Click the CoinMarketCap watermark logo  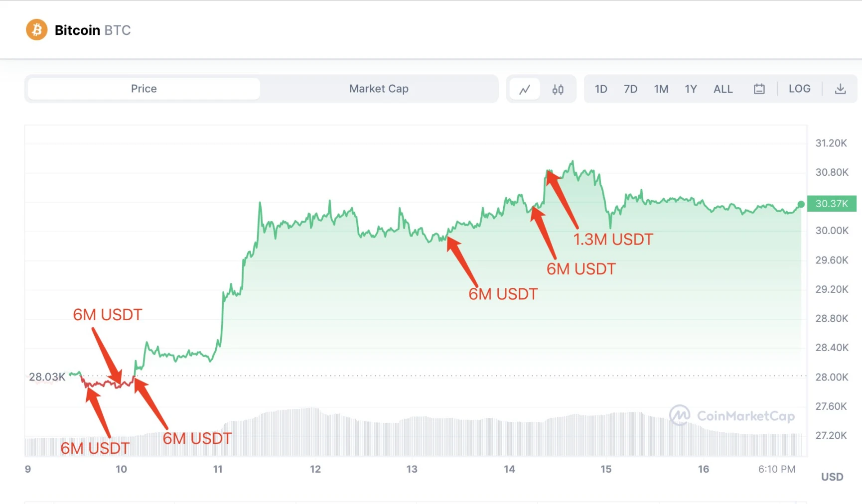(680, 415)
